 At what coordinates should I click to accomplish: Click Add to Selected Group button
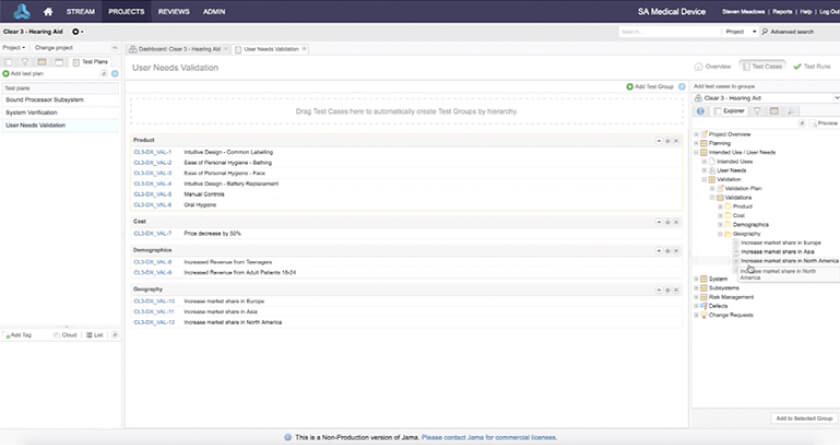[804, 418]
